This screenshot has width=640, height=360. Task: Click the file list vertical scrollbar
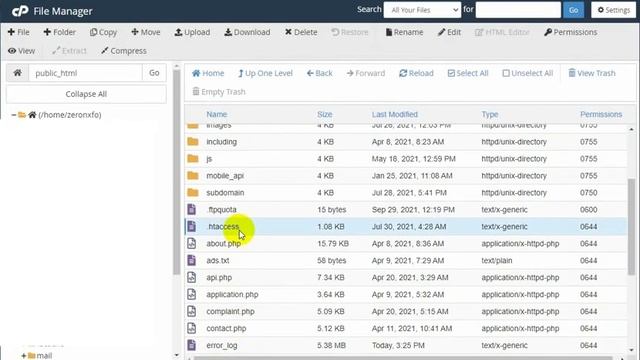(x=631, y=227)
